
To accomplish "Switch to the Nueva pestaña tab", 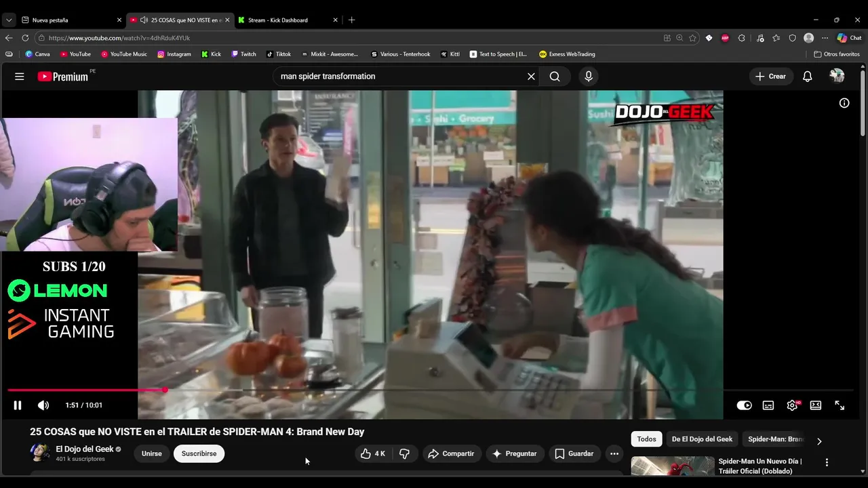I will 71,20.
